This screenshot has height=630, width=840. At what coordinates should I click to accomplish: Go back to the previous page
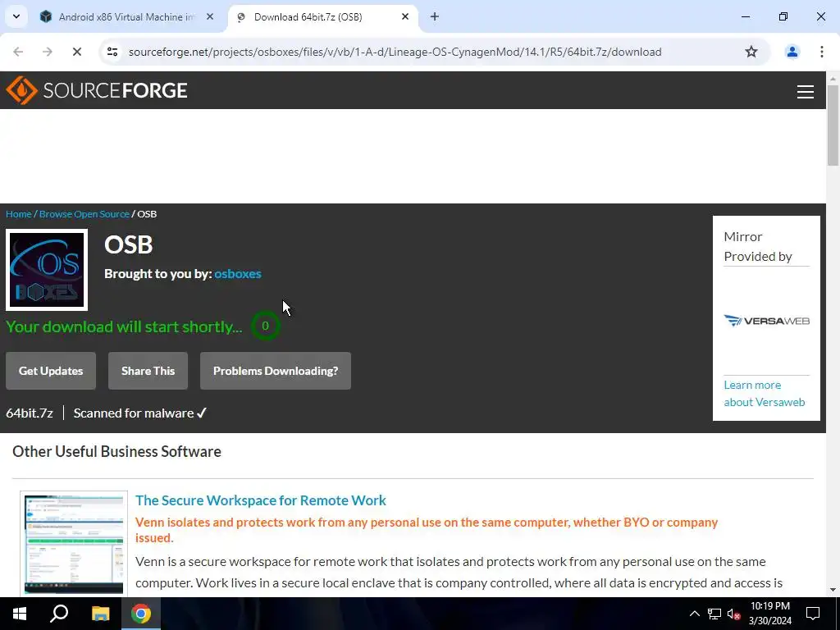(18, 52)
